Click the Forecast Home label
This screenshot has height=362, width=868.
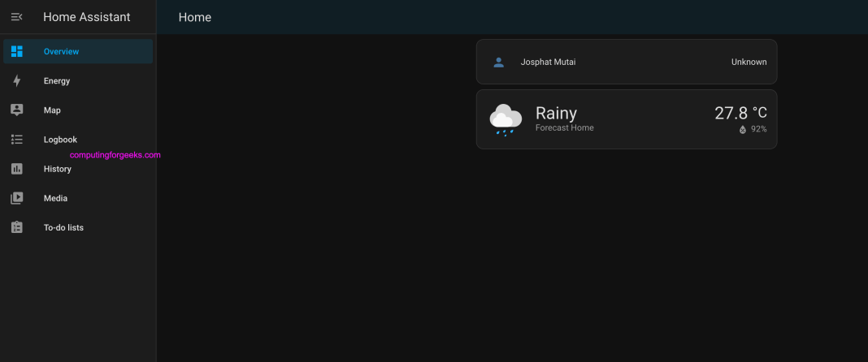pos(565,127)
